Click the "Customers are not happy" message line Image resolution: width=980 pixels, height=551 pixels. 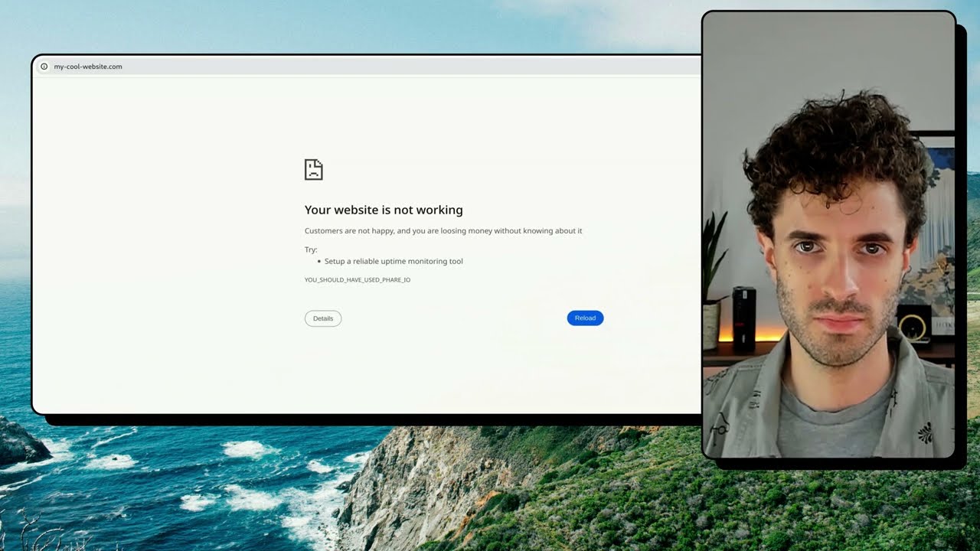coord(443,231)
